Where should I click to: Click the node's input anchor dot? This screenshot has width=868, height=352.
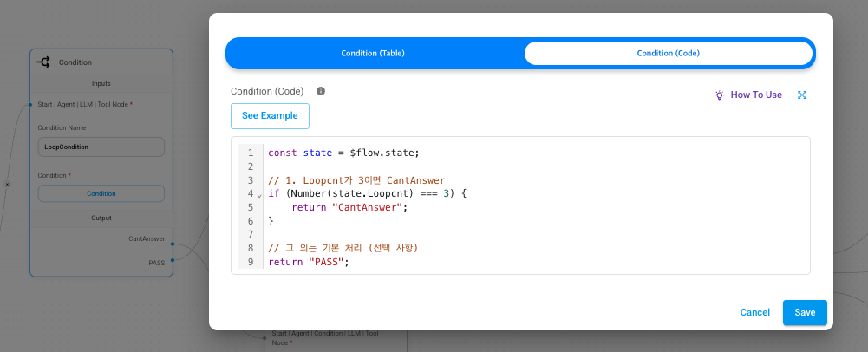30,105
